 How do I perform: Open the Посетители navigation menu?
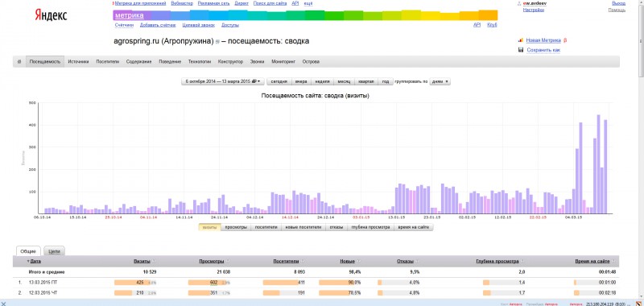point(108,62)
